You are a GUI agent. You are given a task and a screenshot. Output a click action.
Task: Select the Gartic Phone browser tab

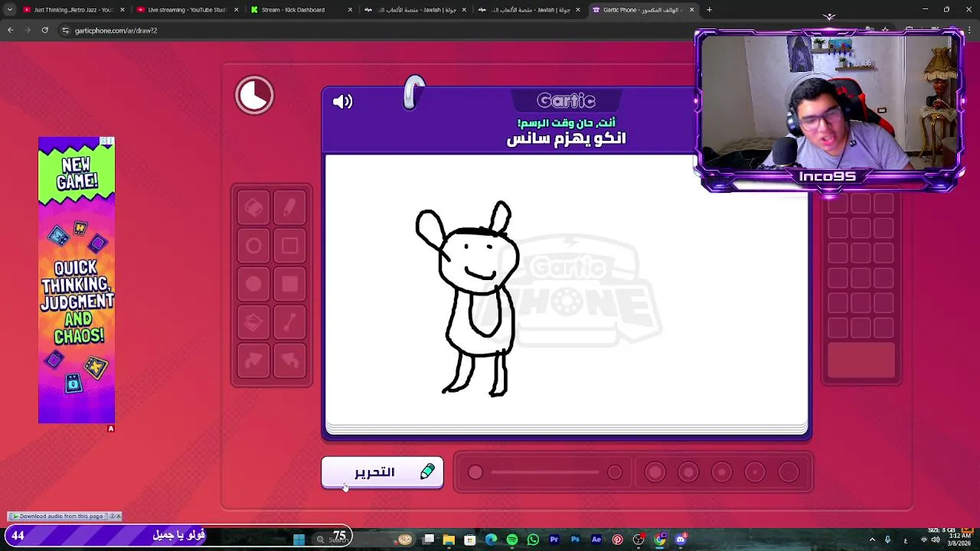point(642,10)
